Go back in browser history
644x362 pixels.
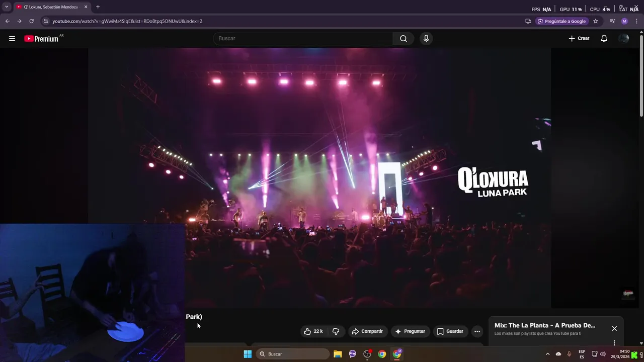(x=8, y=21)
